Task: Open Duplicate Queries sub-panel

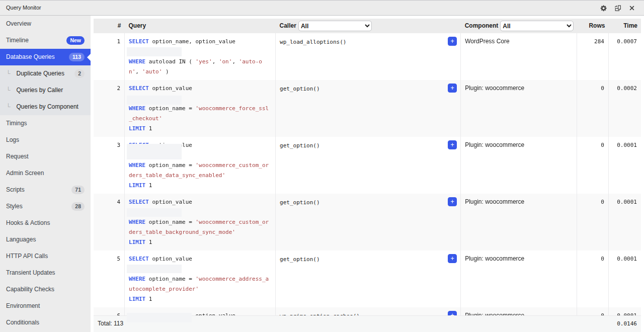Action: [45, 73]
